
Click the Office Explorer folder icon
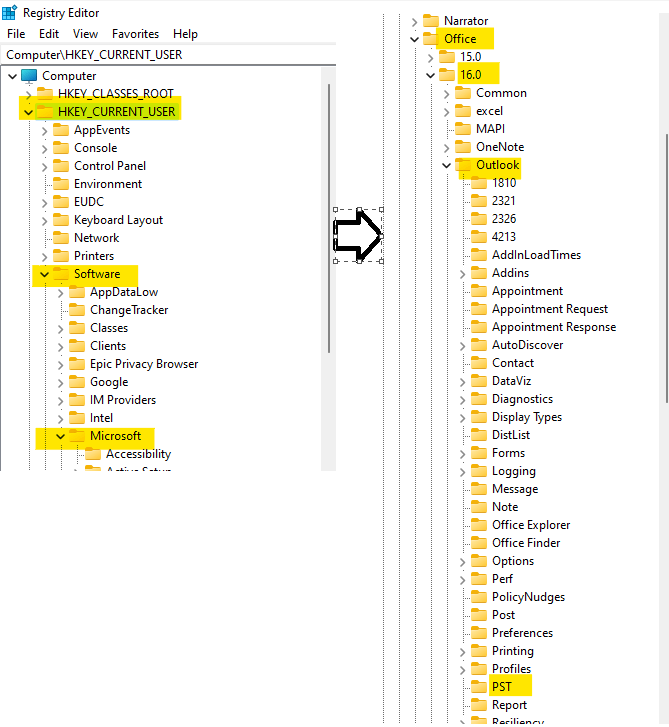click(x=479, y=524)
